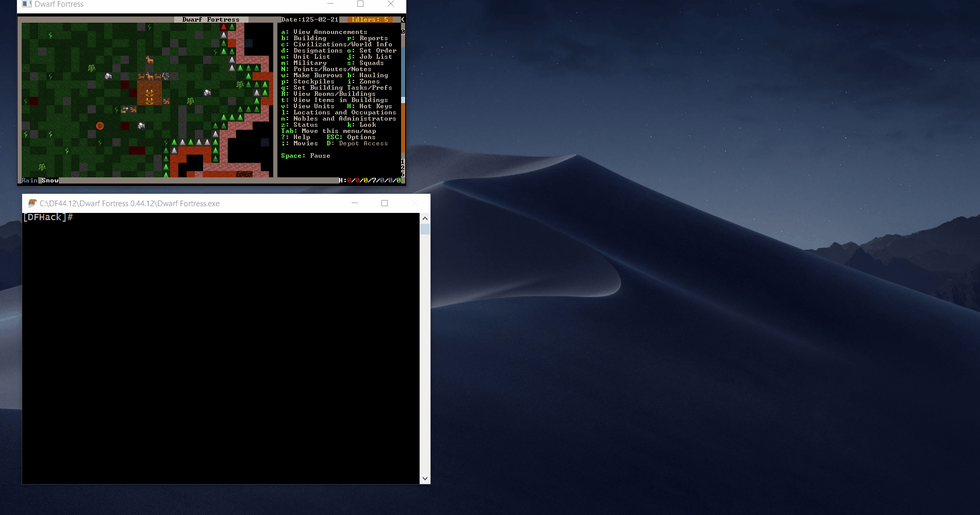Image resolution: width=980 pixels, height=515 pixels.
Task: Open the Status screen
Action: pyautogui.click(x=300, y=125)
